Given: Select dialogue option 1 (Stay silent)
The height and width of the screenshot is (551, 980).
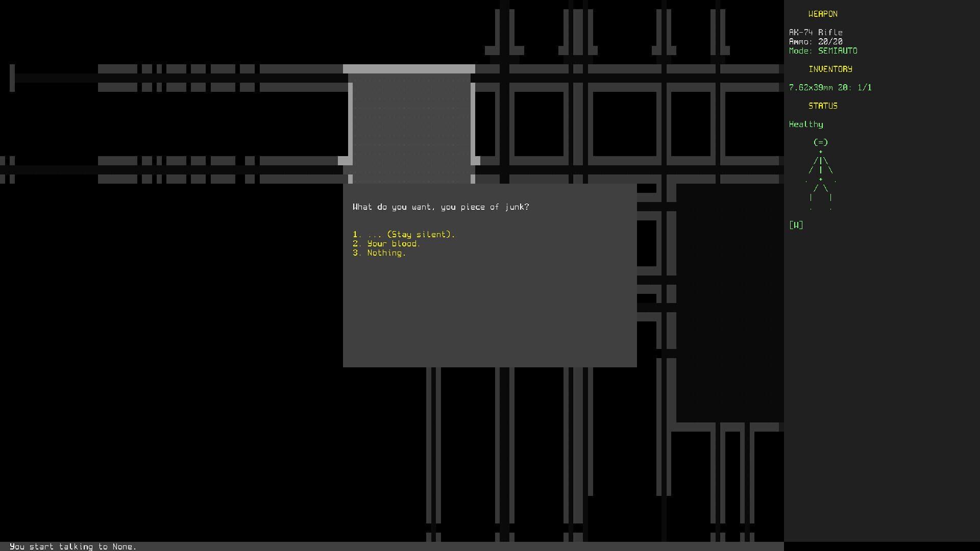Looking at the screenshot, I should [404, 234].
